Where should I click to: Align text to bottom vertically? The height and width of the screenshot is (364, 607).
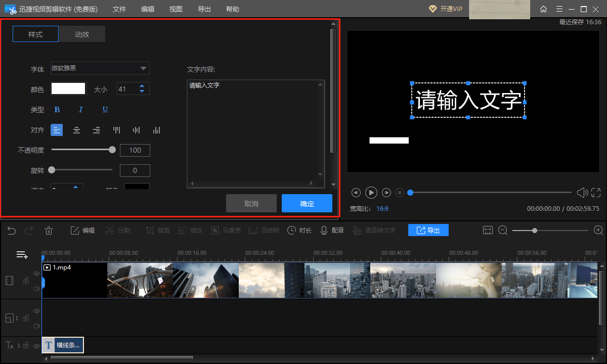(156, 130)
